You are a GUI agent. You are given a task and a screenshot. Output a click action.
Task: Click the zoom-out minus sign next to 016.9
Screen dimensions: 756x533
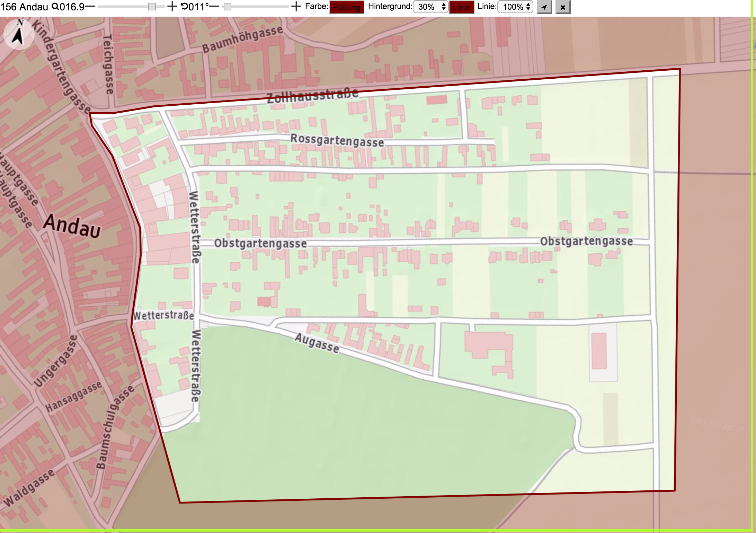point(90,7)
